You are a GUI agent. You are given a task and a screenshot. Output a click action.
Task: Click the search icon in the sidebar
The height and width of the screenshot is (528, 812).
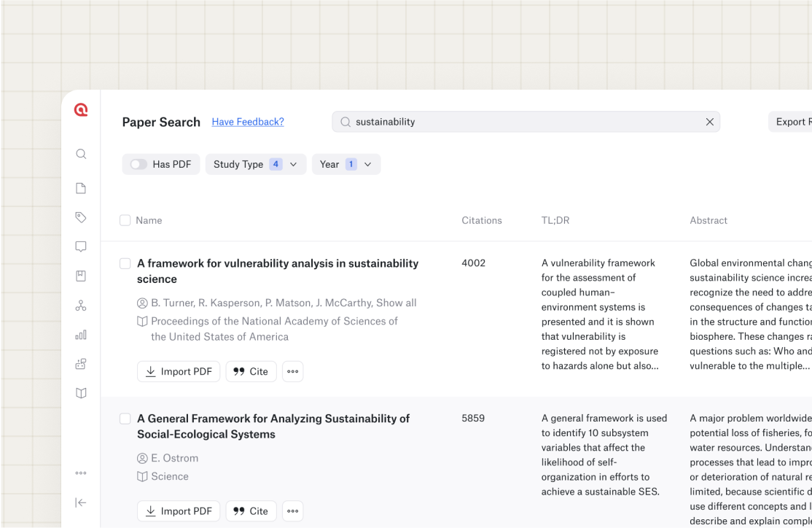81,154
